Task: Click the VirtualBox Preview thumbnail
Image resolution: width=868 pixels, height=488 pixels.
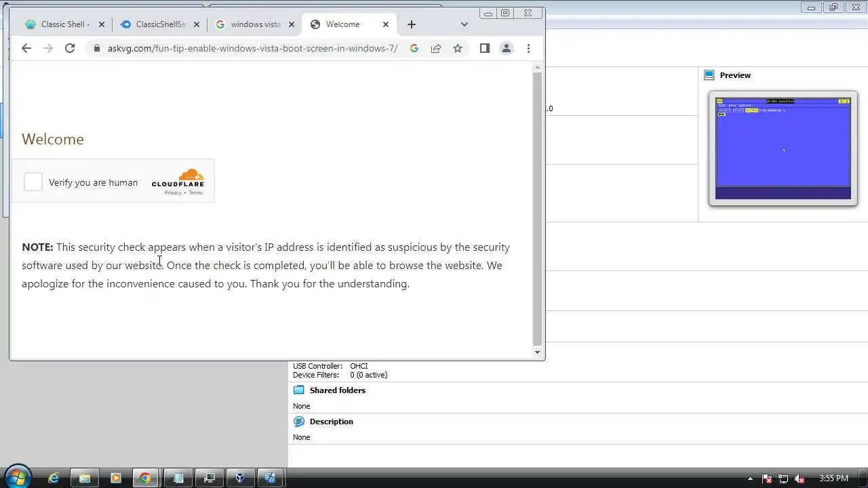Action: 783,148
